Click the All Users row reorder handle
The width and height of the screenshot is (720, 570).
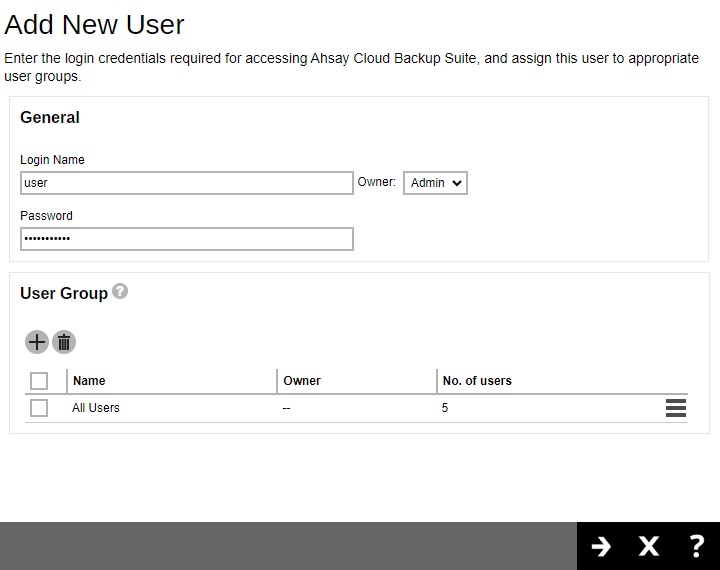(675, 408)
